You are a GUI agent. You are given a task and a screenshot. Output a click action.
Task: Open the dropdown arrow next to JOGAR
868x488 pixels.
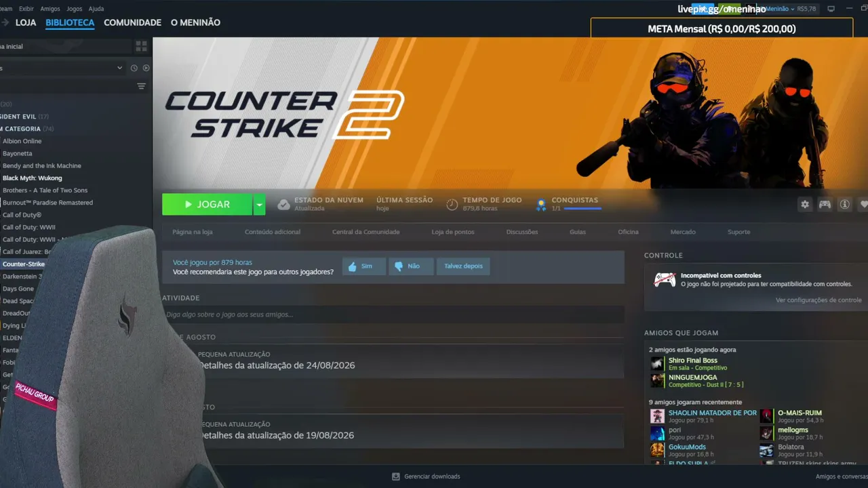pos(259,204)
